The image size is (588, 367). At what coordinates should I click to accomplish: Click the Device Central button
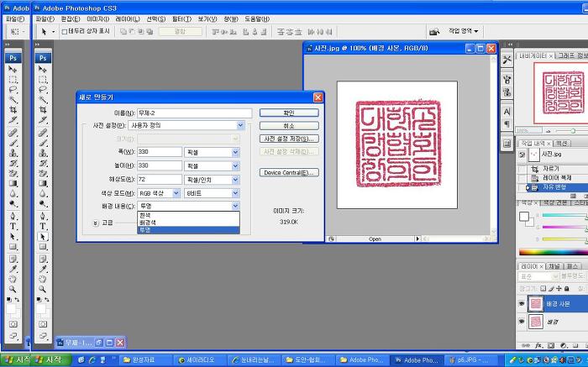(x=289, y=172)
